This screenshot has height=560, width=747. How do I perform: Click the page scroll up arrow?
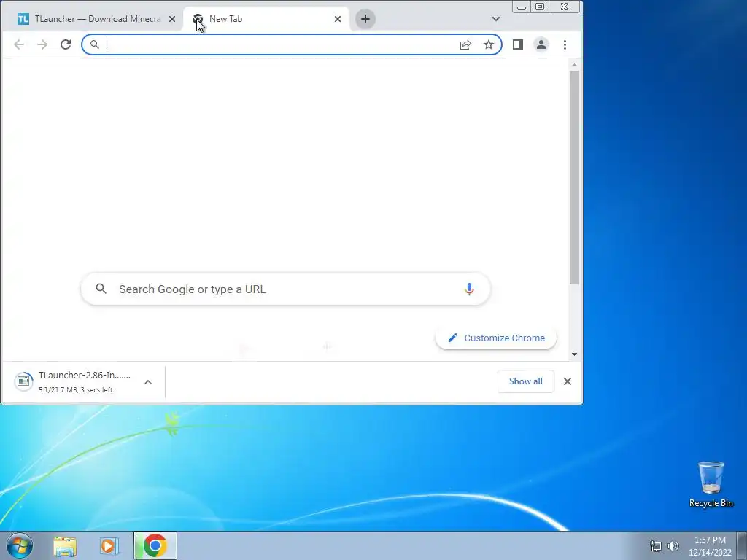tap(575, 65)
